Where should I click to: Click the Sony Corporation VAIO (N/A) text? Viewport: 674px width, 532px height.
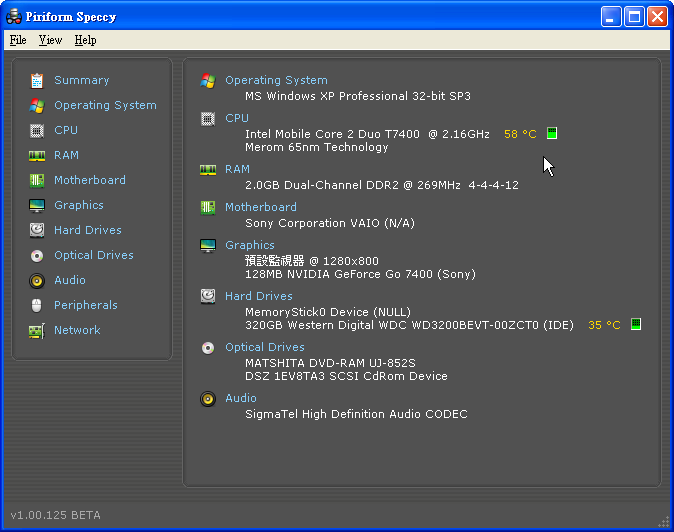coord(330,223)
